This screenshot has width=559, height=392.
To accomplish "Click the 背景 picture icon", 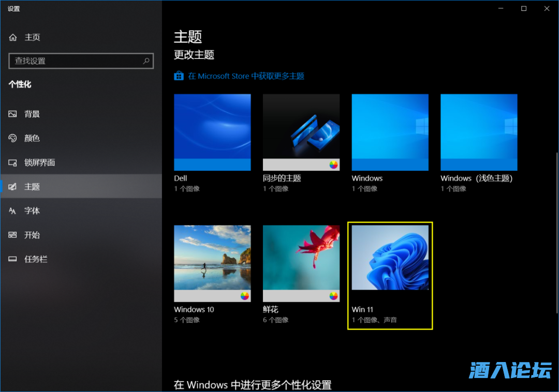I will tap(12, 114).
